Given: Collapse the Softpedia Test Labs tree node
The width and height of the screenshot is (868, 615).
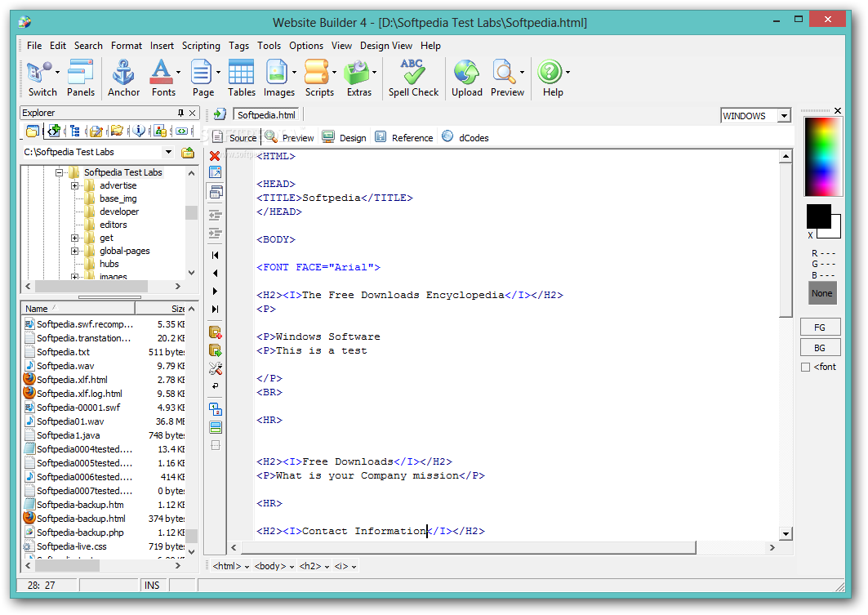Looking at the screenshot, I should click(60, 172).
